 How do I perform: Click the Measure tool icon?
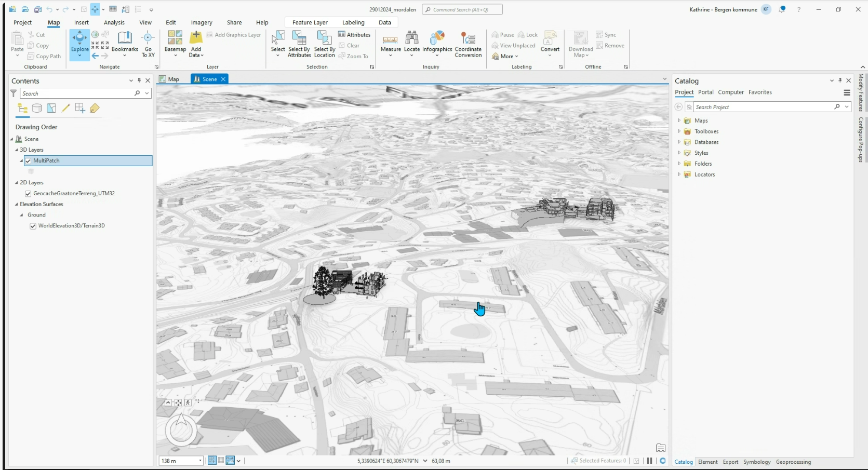point(390,39)
